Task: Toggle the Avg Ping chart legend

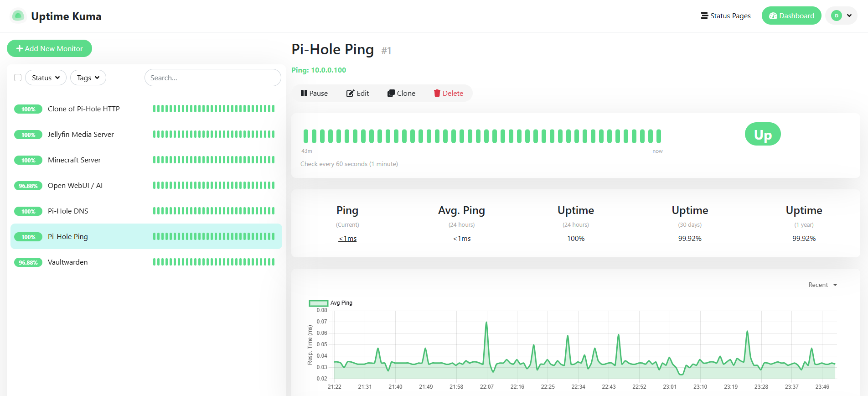Action: click(x=331, y=303)
